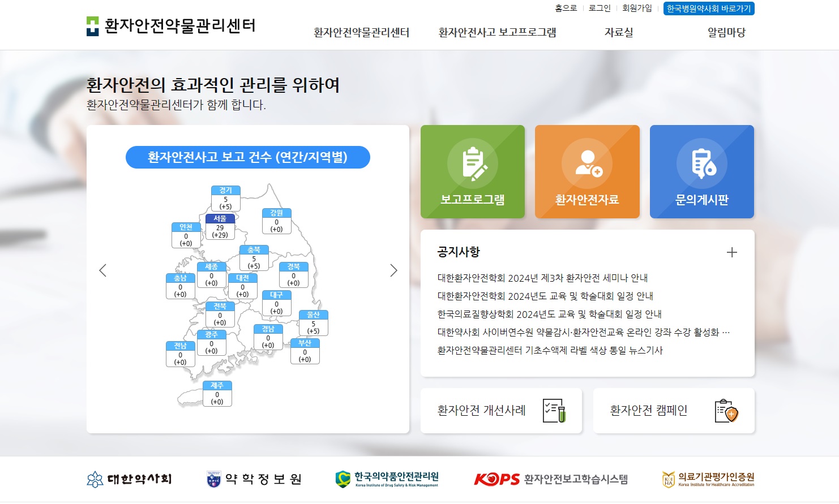Open notice 대한환자안전학회 2024년 제3차 환자안전 세미나 안내
Screen dimensions: 839x504
point(542,278)
